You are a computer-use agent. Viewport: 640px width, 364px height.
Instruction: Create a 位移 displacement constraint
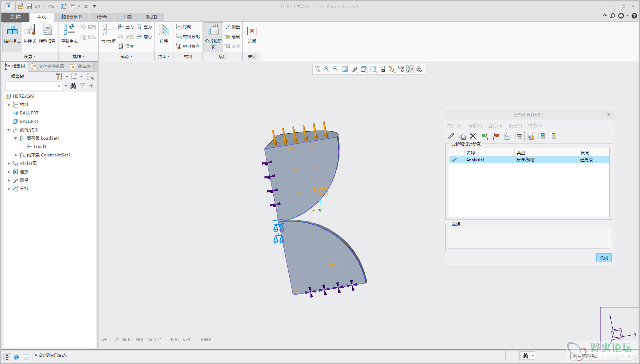point(164,34)
